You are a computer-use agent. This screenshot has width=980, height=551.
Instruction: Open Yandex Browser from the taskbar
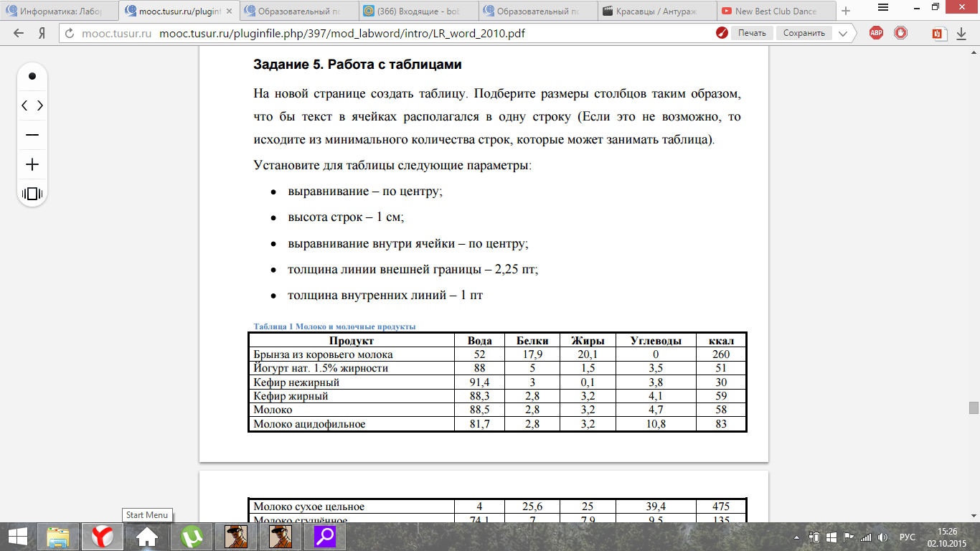click(x=103, y=536)
